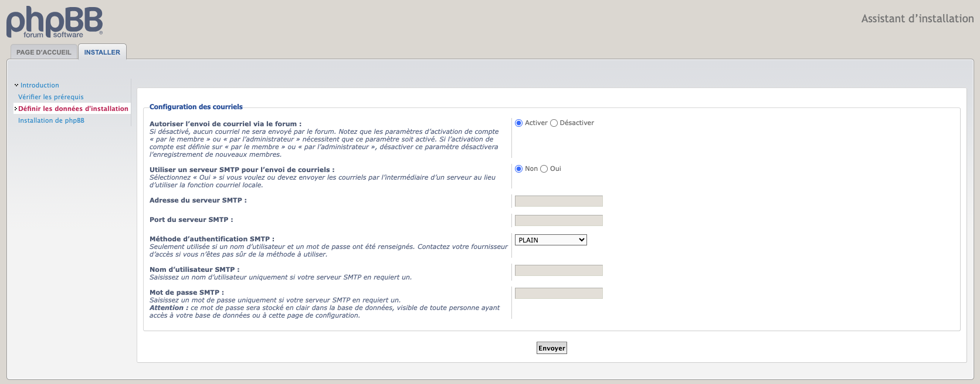Click the Autoriser l'envoi de courriel label
This screenshot has width=980, height=384.
tap(225, 124)
